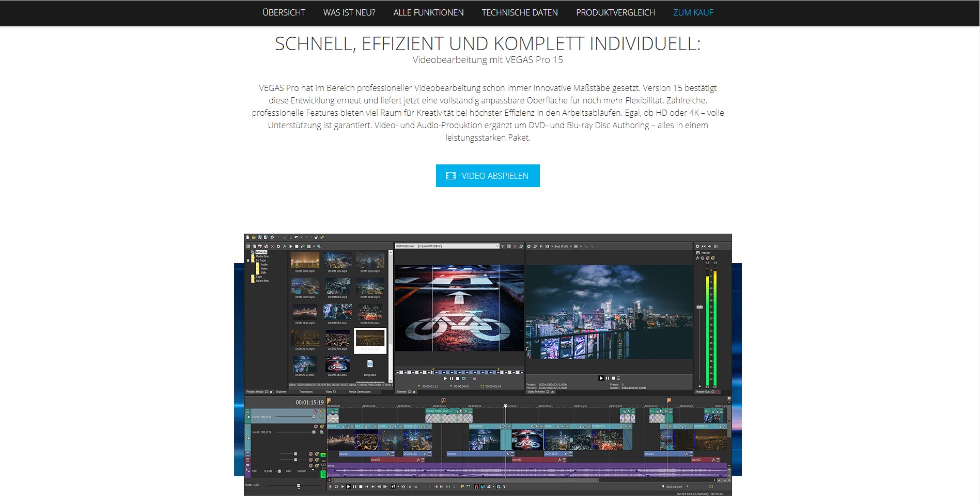This screenshot has height=504, width=980.
Task: Open the Overlays grid dropdown arrow
Action: (x=581, y=247)
